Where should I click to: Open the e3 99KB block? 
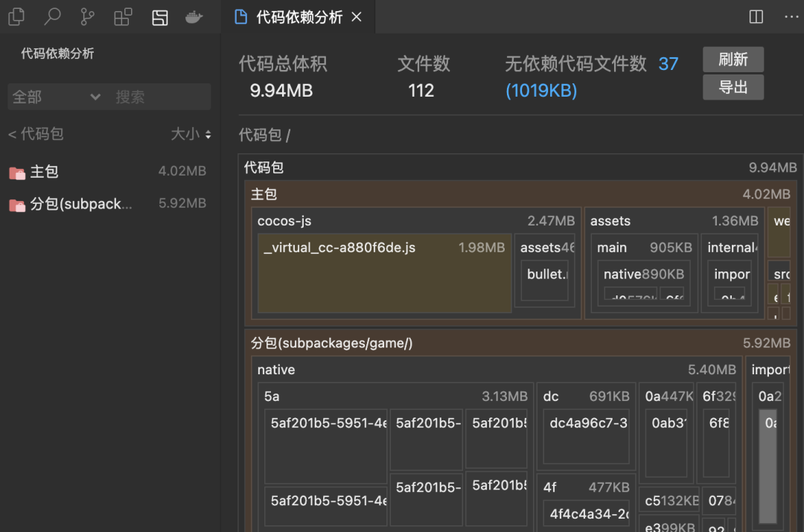tap(669, 525)
